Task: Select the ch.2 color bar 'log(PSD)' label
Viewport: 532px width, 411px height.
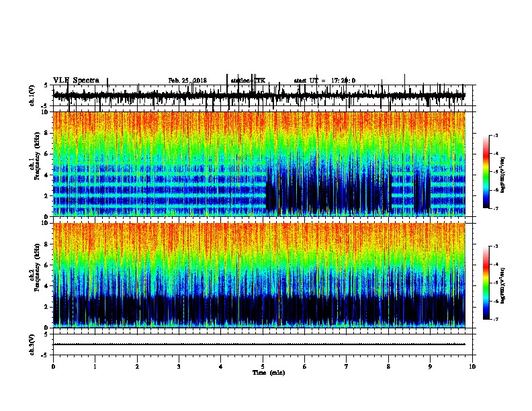Action: 503,285
